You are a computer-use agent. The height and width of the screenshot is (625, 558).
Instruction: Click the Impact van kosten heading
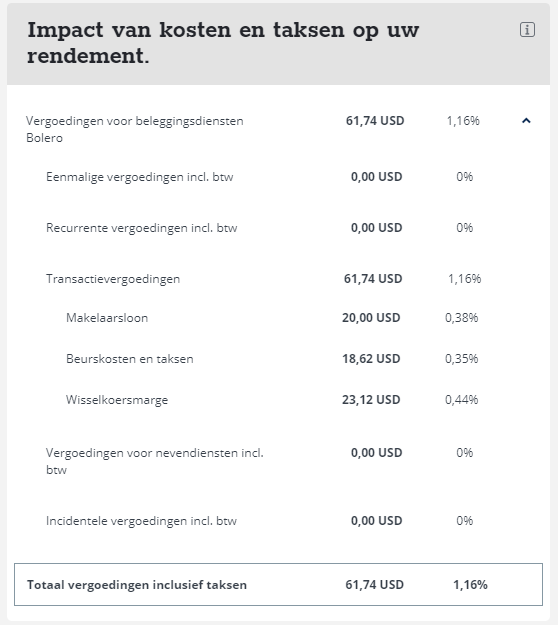click(223, 42)
